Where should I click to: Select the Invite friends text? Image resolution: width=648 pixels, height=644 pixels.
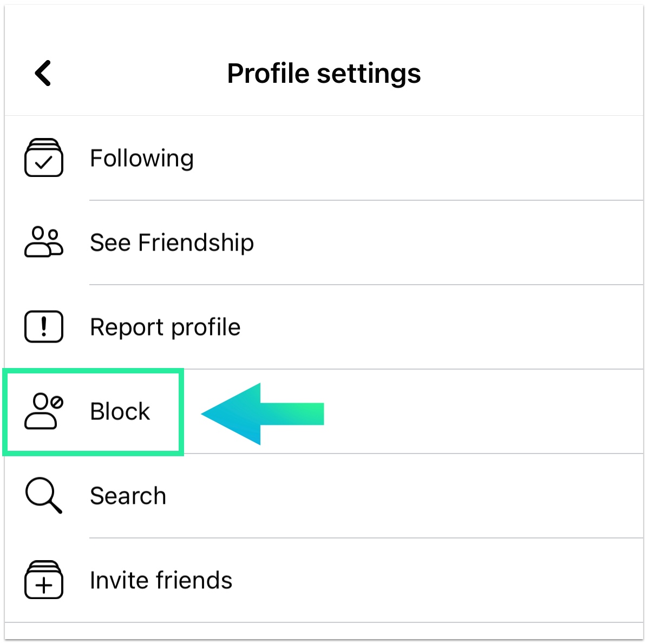161,580
